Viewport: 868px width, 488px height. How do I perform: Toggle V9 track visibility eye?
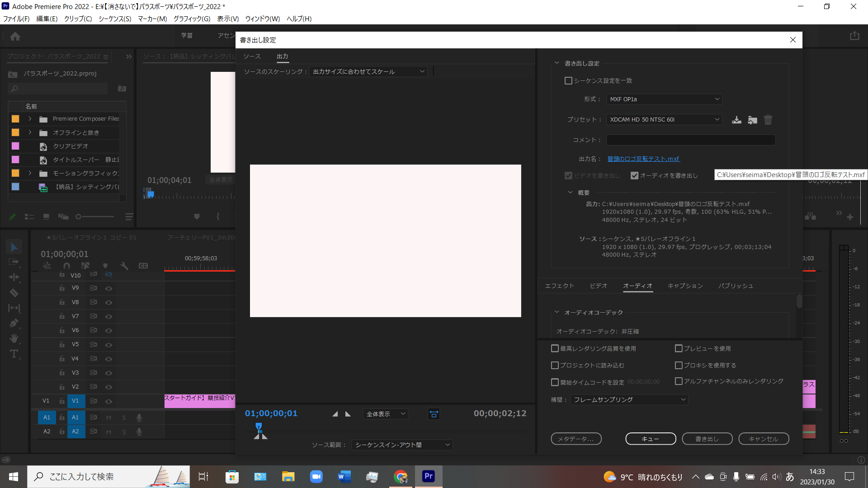[x=108, y=288]
